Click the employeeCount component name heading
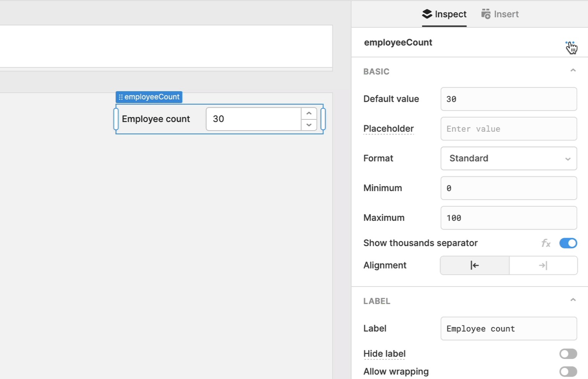 [x=398, y=42]
